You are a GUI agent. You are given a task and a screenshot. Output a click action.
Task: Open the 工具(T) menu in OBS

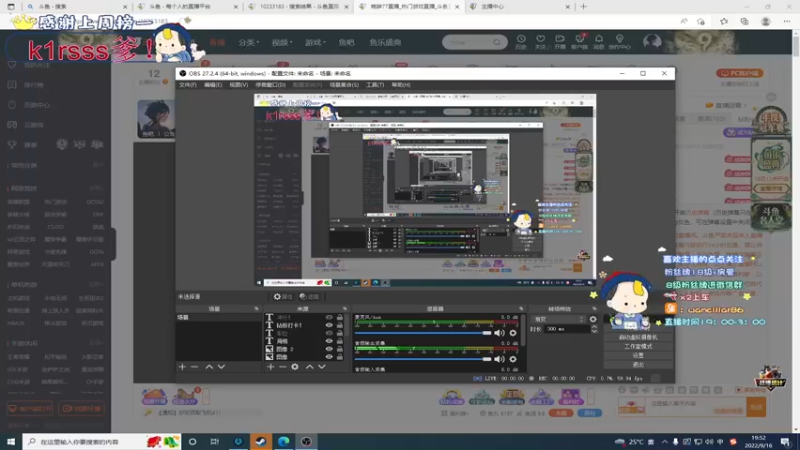click(375, 85)
